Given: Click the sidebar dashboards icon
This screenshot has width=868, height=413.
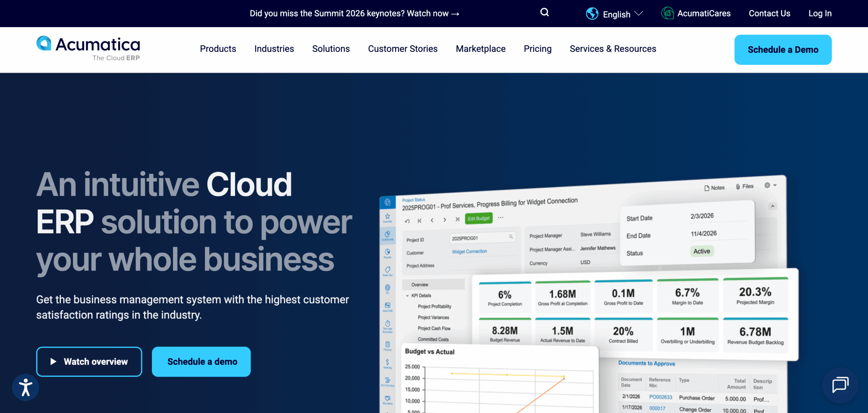Looking at the screenshot, I should click(x=388, y=235).
